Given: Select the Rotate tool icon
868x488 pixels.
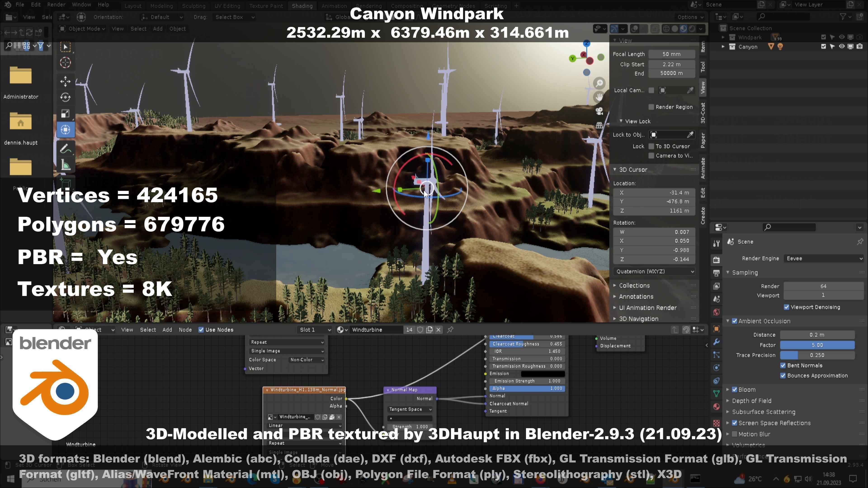Looking at the screenshot, I should pyautogui.click(x=65, y=97).
